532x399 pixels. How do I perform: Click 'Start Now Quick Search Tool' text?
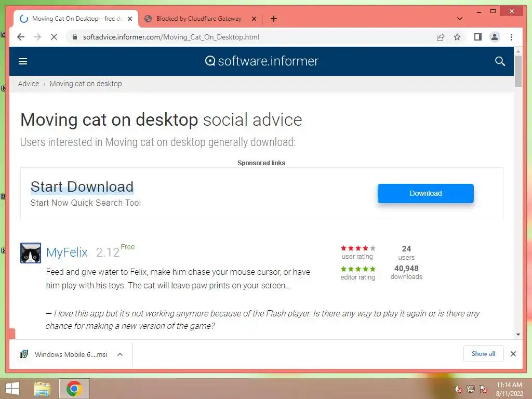(86, 203)
